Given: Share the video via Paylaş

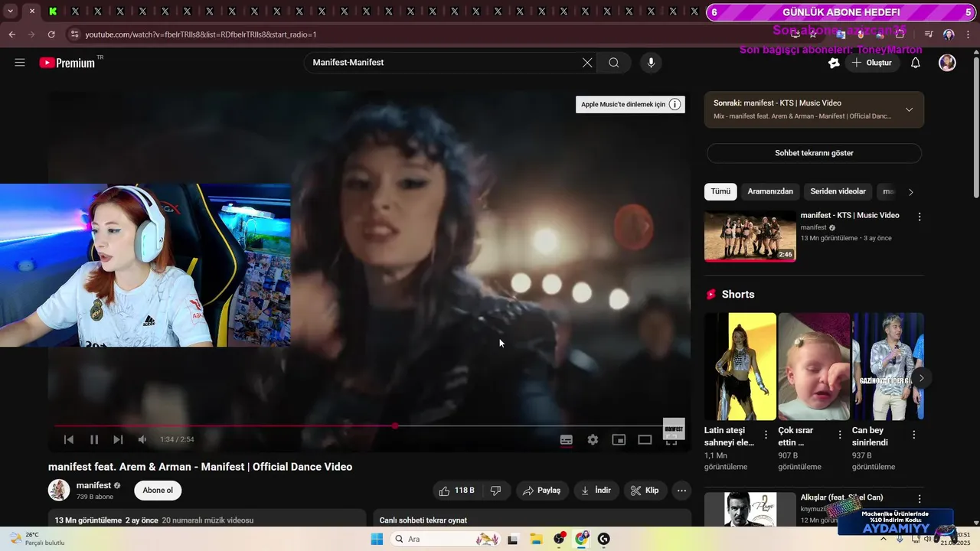Looking at the screenshot, I should 541,491.
